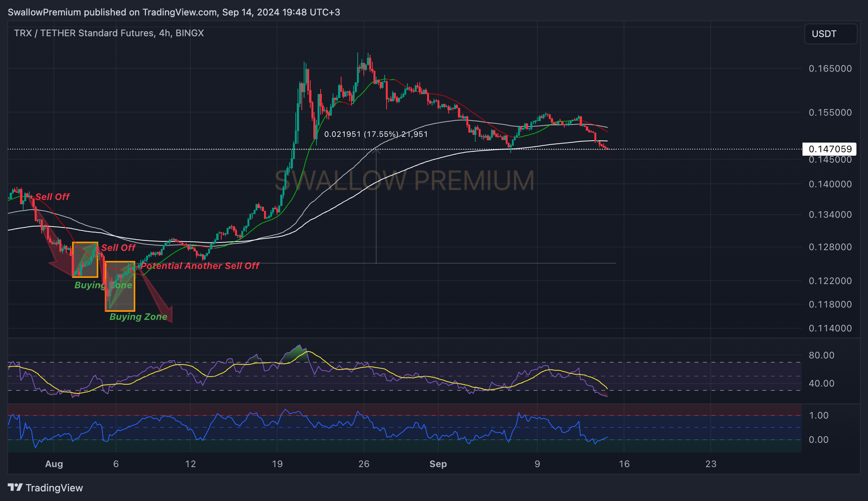Click the first Sell Off label near July high
This screenshot has height=501, width=868.
click(52, 197)
